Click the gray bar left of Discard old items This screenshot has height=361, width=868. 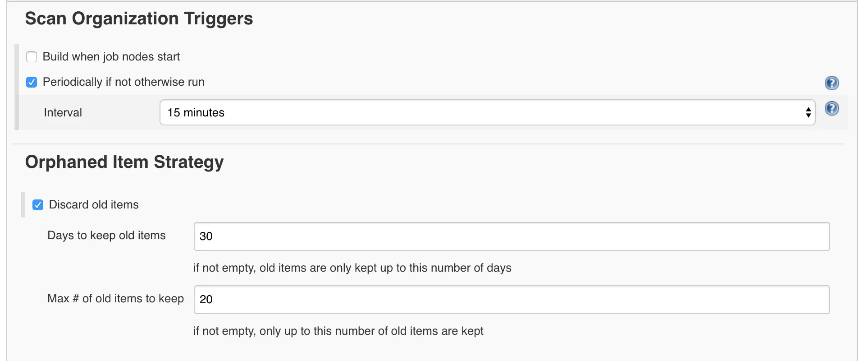click(23, 205)
